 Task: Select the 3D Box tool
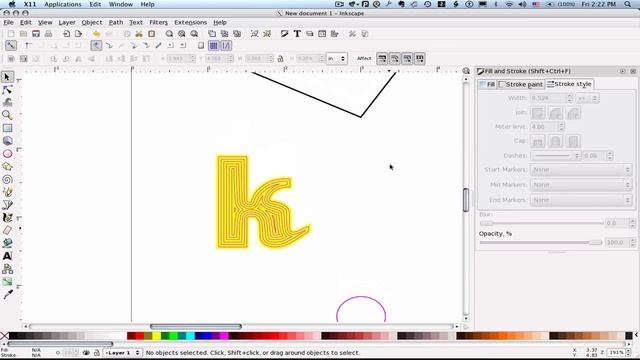point(7,141)
